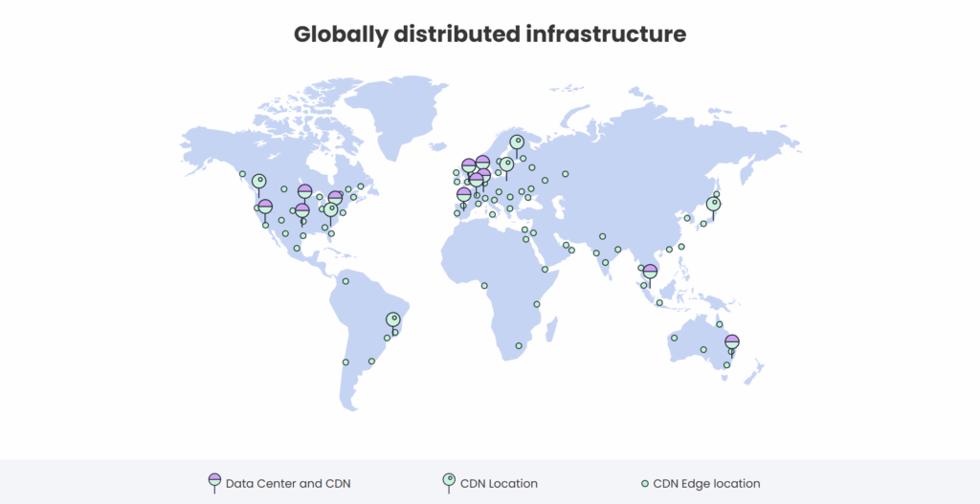Select the CDN Edge dot in northern South America
Viewport: 980px width, 504px height.
click(x=345, y=281)
